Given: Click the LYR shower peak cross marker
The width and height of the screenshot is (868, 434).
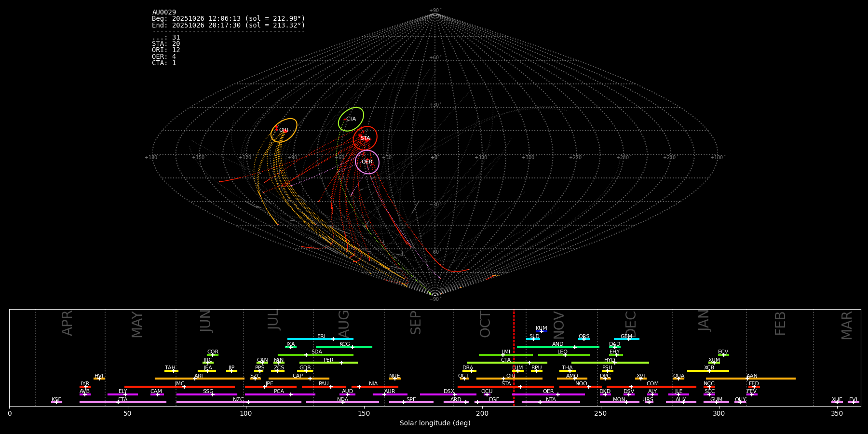Looking at the screenshot, I should coord(86,387).
